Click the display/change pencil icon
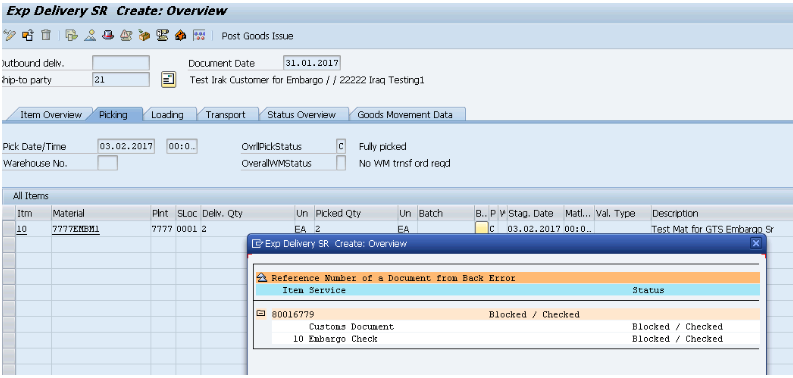Image resolution: width=793 pixels, height=378 pixels. tap(9, 35)
